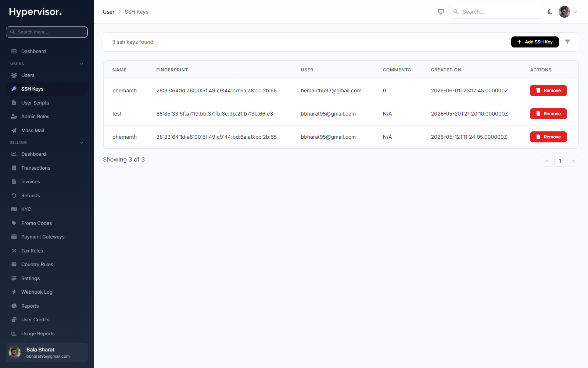588x368 pixels.
Task: Open Mass Mail page
Action: coord(47,130)
